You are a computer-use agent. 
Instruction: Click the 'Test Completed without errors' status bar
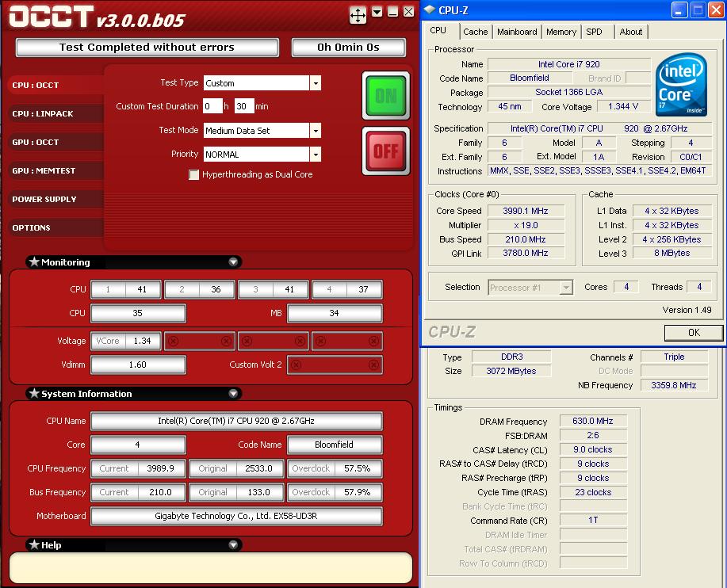pos(147,48)
